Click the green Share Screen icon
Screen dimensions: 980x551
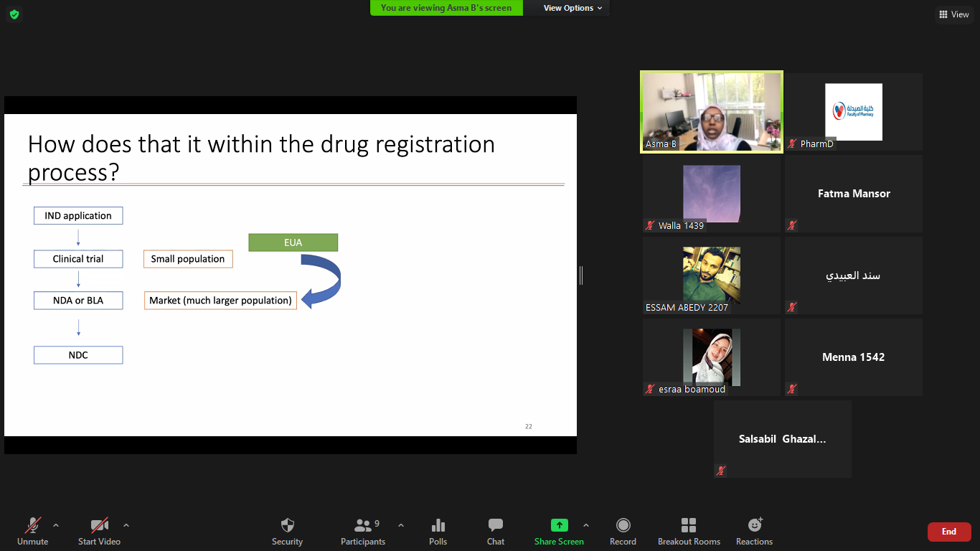coord(559,526)
